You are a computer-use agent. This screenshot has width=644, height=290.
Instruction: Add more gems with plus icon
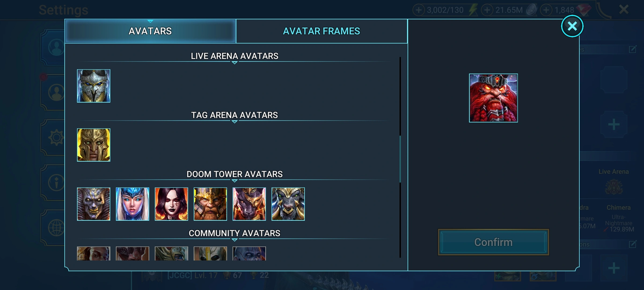click(x=546, y=10)
